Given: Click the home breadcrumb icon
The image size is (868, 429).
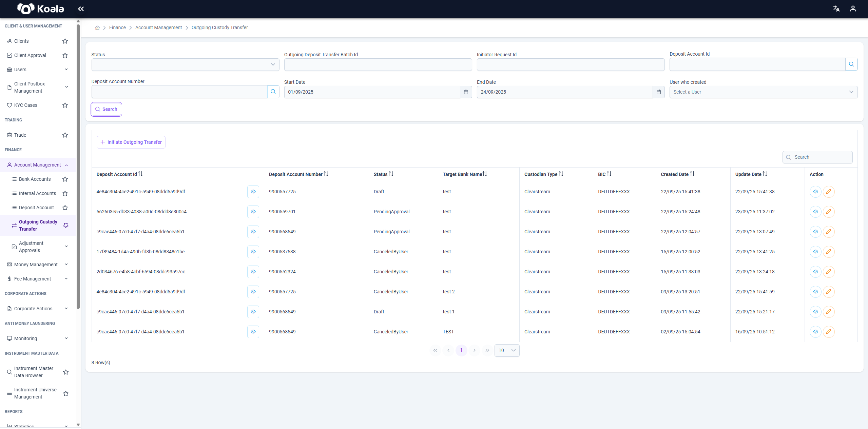Looking at the screenshot, I should click(x=97, y=28).
